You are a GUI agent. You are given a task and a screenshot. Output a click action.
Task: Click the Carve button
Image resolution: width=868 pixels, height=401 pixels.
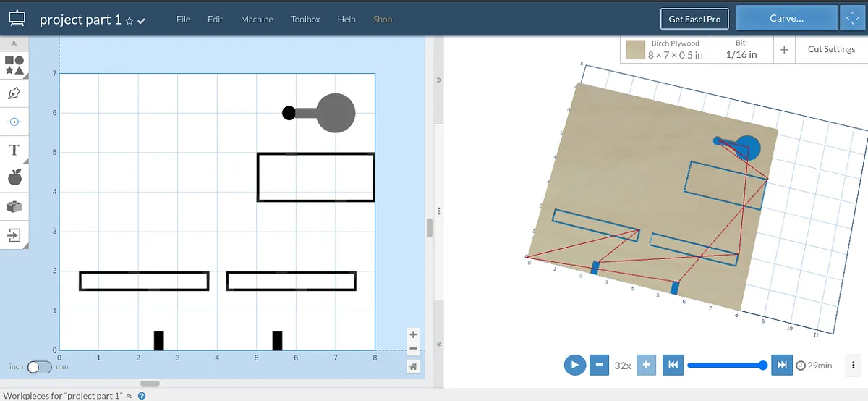[x=786, y=19]
